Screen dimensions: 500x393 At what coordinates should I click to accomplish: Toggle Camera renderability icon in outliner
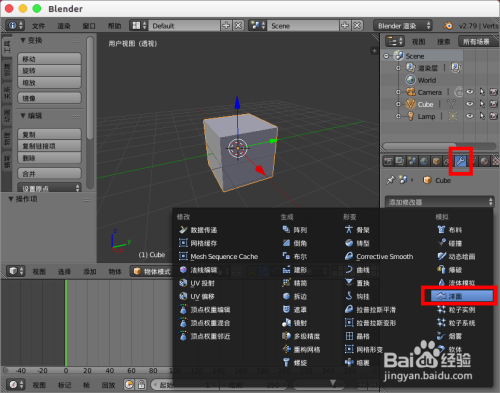click(494, 92)
